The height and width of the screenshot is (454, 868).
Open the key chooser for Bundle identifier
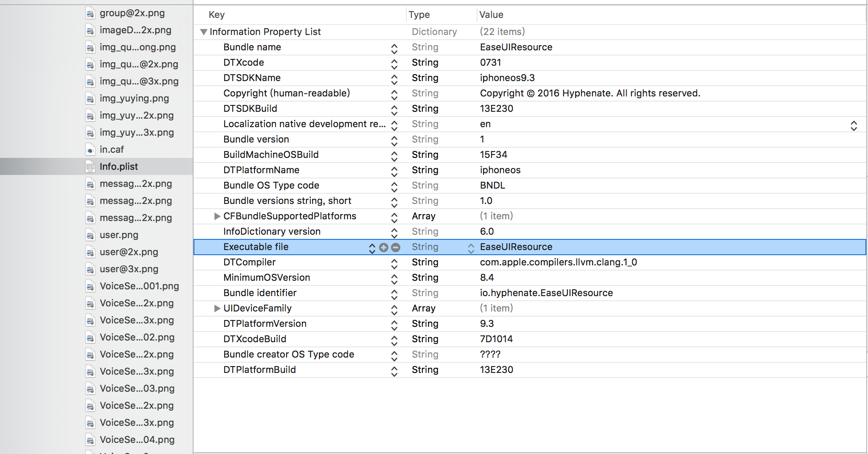(394, 294)
